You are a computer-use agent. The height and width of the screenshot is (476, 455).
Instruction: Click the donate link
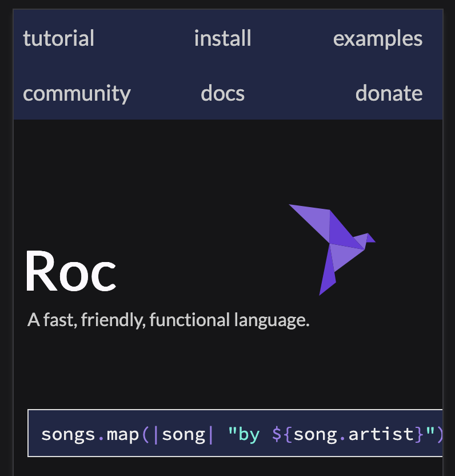389,93
